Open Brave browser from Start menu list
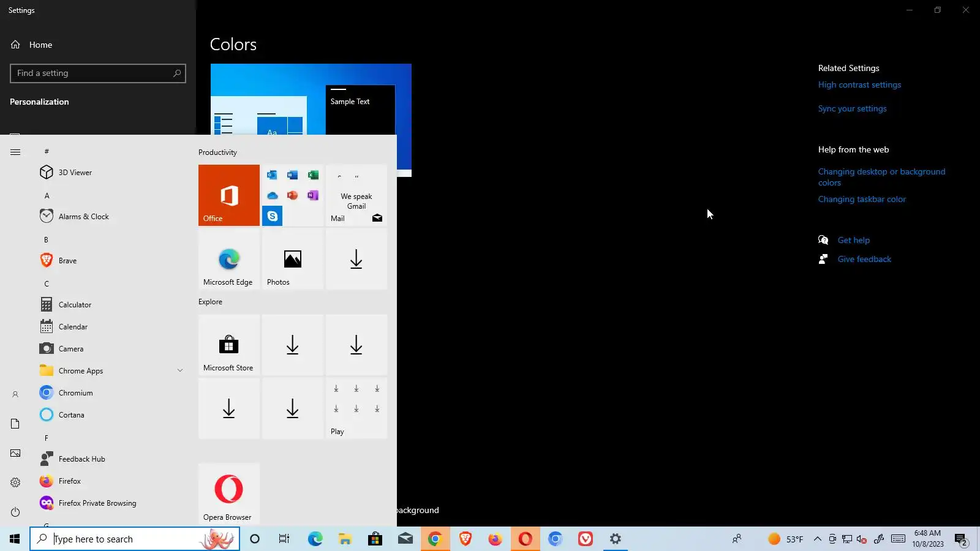Viewport: 980px width, 551px height. 110,261
